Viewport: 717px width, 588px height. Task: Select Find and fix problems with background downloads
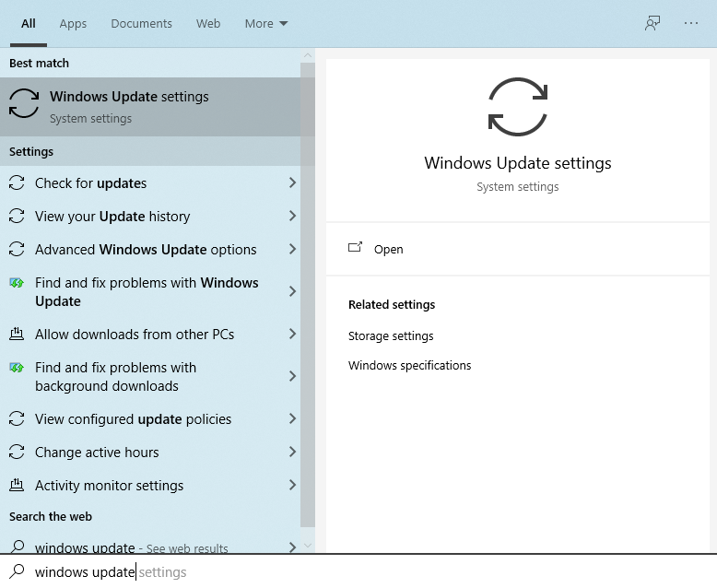click(150, 376)
